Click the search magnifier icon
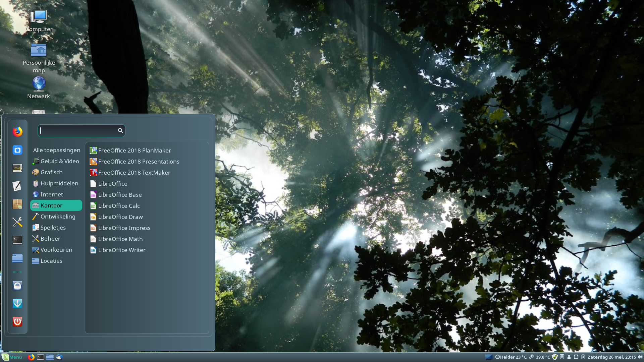 (x=120, y=131)
